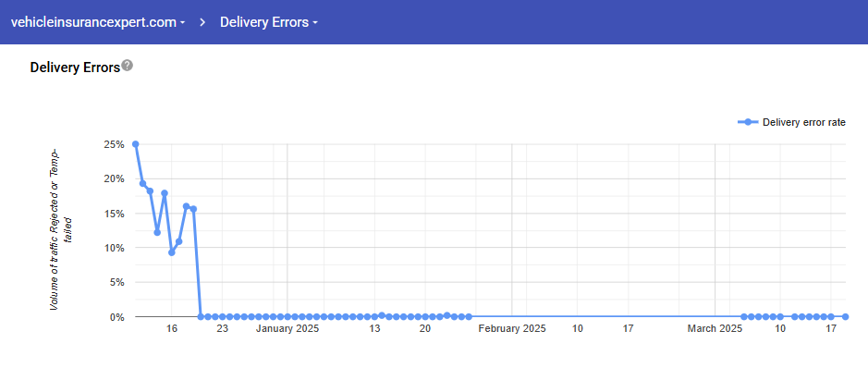Click the lowest dip point near 9%
Viewport: 868px width, 368px height.
(x=172, y=252)
